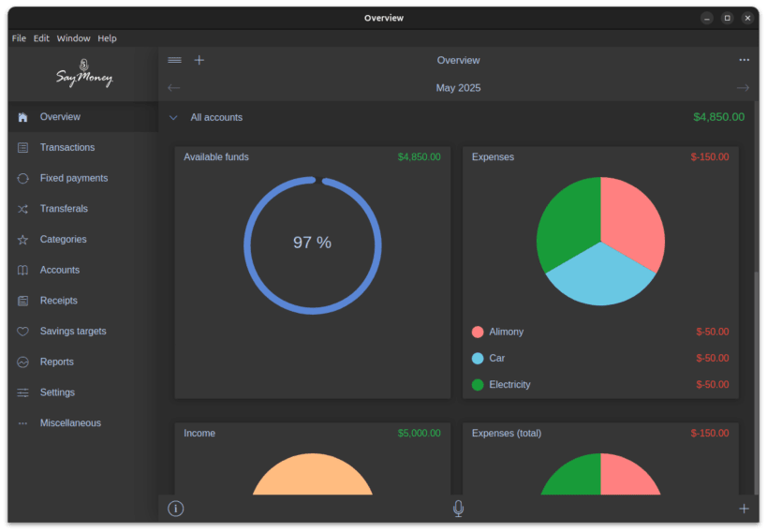Click the Overview house icon in sidebar

(x=22, y=117)
